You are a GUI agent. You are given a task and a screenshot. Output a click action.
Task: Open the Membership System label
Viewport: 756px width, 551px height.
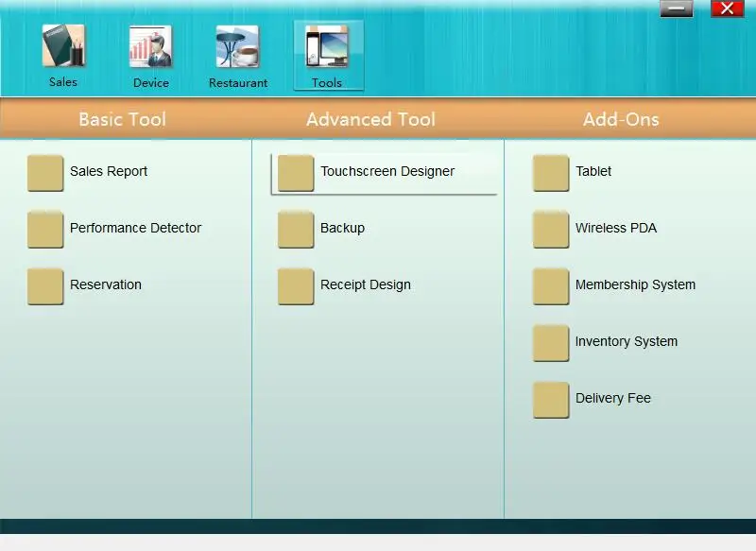tap(635, 284)
